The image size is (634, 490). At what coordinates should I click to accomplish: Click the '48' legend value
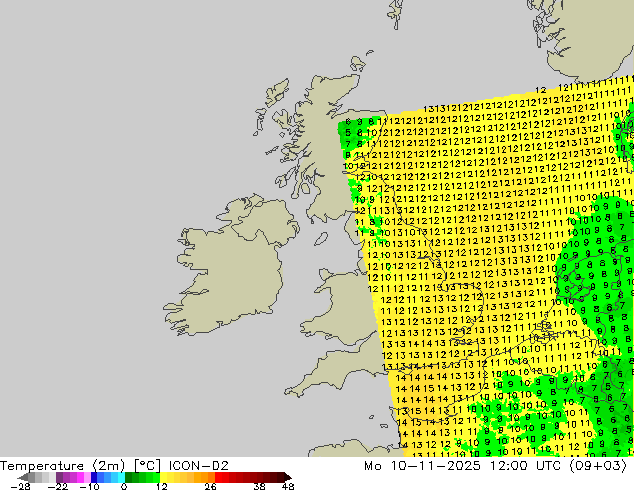pyautogui.click(x=288, y=486)
